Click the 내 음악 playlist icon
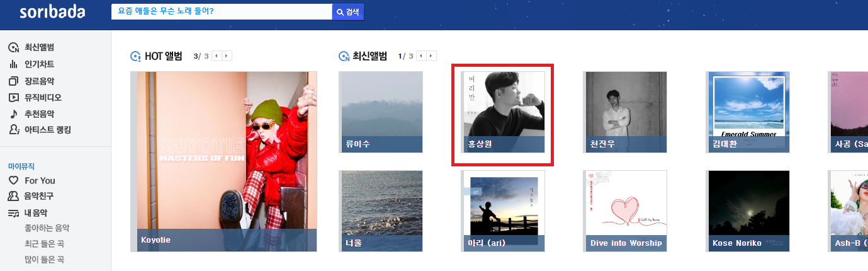The width and height of the screenshot is (868, 271). (13, 213)
